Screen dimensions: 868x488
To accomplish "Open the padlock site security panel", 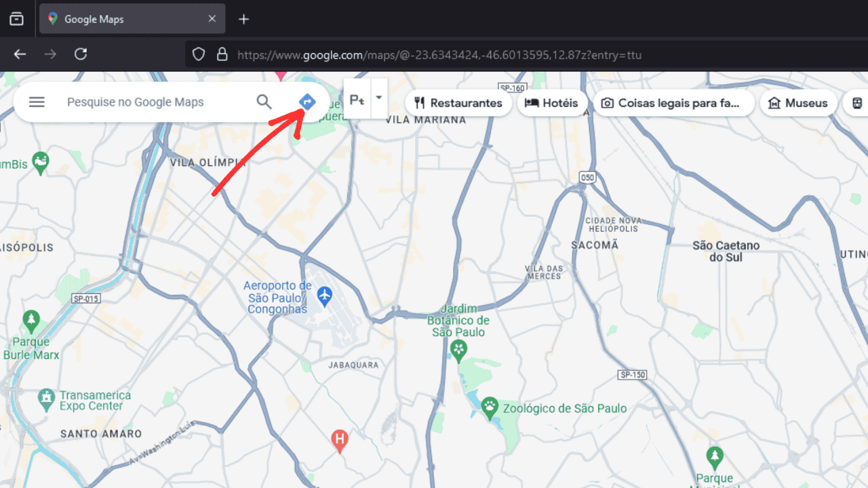I will (x=222, y=54).
